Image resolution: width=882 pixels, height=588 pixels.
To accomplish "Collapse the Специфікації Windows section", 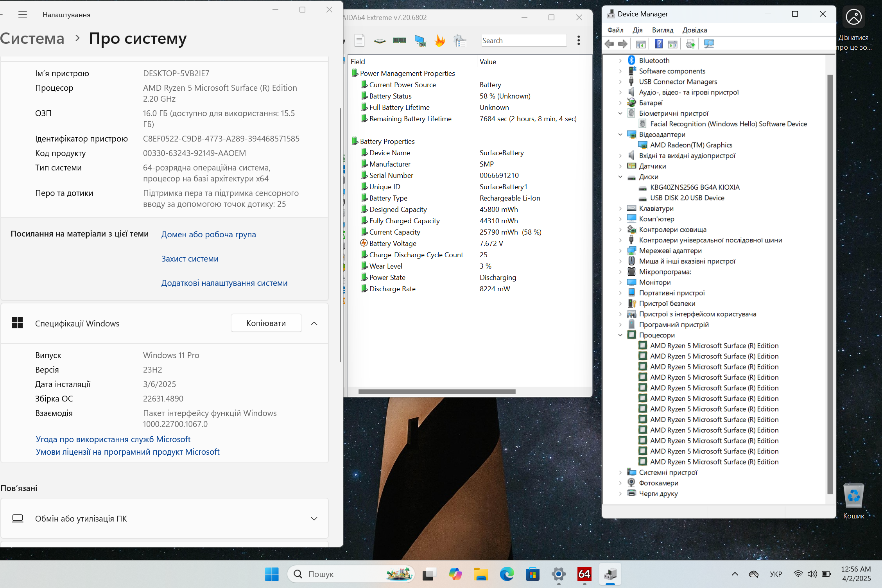I will click(314, 323).
